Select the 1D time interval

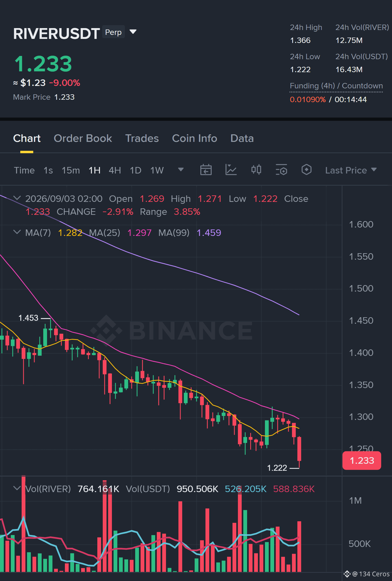(x=135, y=170)
